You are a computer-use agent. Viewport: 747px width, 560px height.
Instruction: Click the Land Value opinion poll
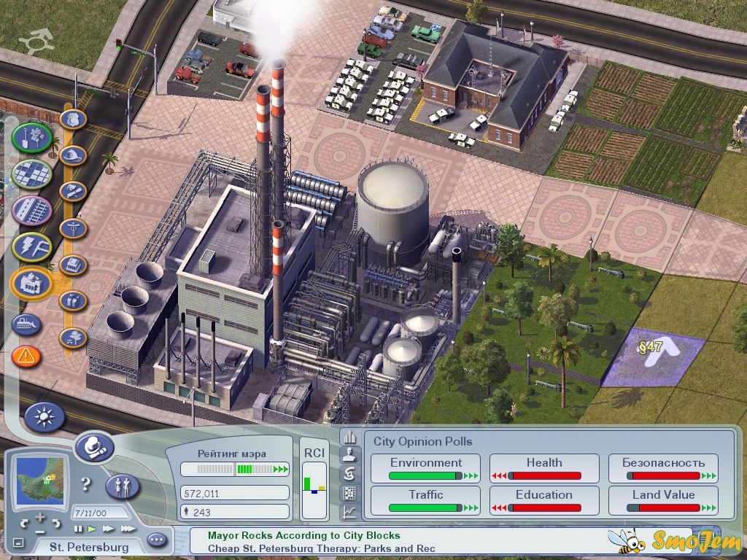[x=663, y=500]
